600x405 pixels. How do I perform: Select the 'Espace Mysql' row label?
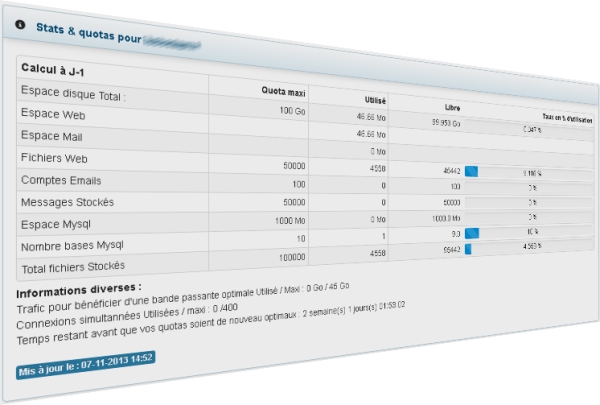pos(59,222)
